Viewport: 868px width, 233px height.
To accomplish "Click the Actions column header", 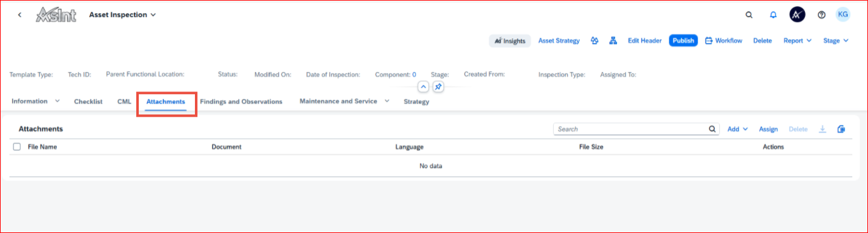I will coord(773,146).
